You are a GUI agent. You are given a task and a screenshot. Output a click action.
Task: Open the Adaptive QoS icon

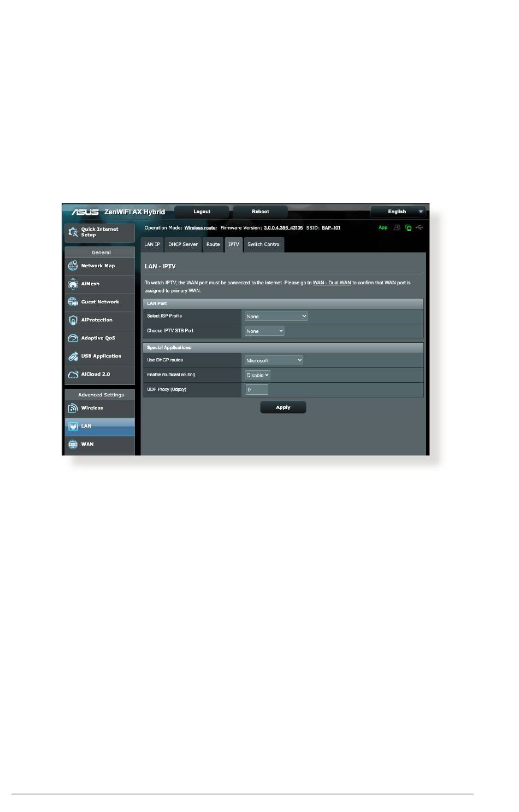click(x=73, y=338)
